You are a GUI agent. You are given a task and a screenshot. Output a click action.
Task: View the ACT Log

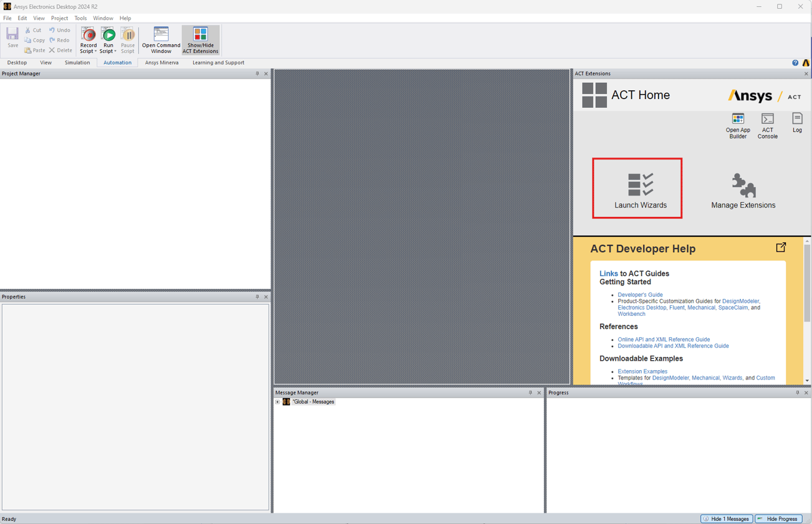(x=797, y=123)
